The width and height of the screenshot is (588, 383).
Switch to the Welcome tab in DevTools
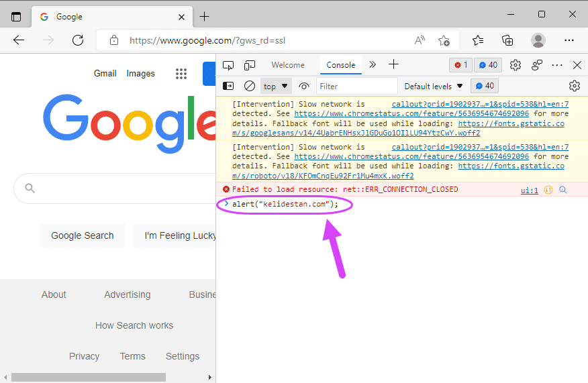pos(288,65)
